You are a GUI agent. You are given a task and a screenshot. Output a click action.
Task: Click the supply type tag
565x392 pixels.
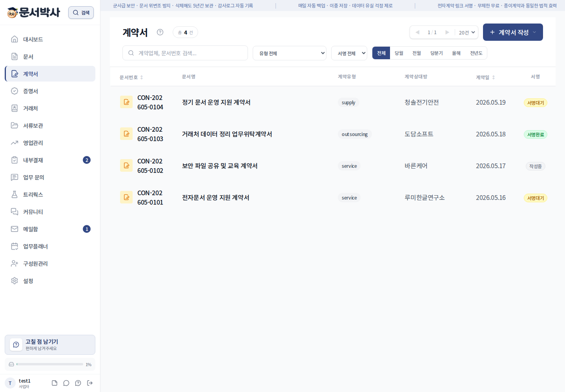pos(348,102)
